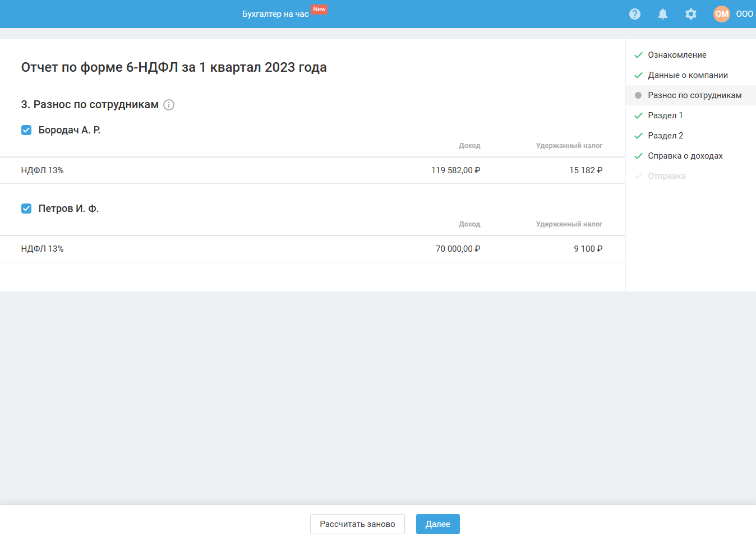Click the ООО company name

click(x=745, y=14)
